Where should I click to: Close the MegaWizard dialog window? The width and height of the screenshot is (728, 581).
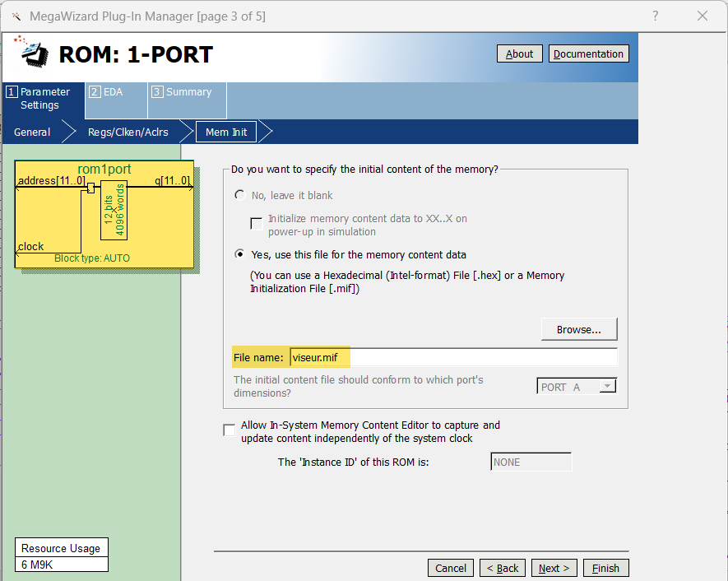[702, 16]
